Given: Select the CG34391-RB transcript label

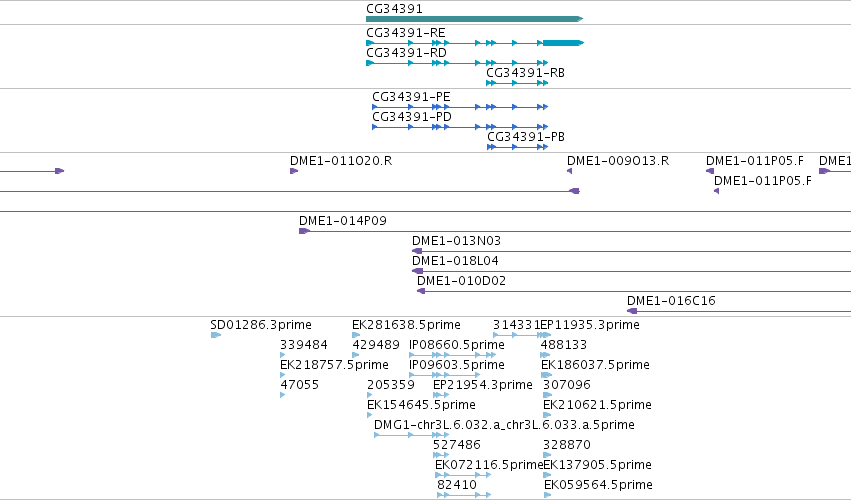Looking at the screenshot, I should (x=525, y=73).
